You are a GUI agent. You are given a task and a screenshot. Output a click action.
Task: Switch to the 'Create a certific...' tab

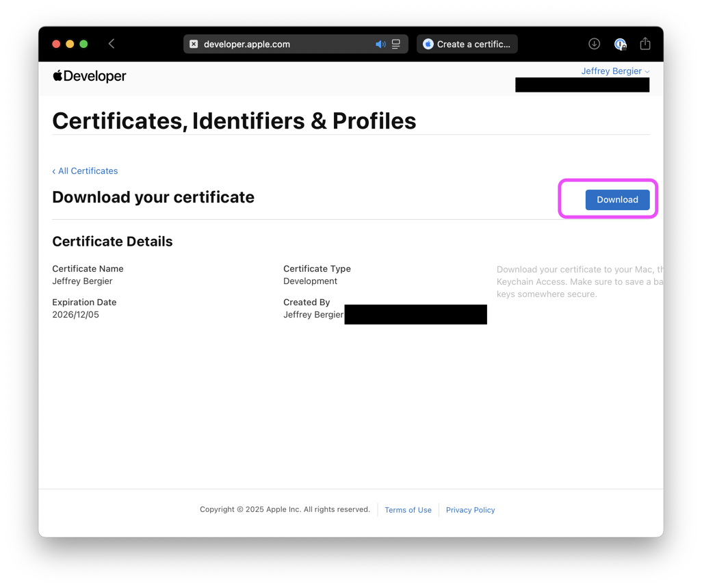tap(467, 44)
